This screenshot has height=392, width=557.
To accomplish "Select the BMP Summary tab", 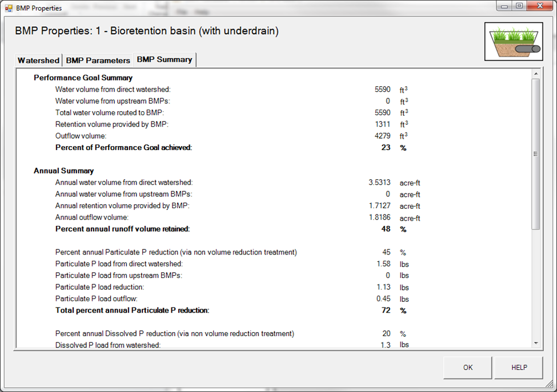I will (165, 59).
